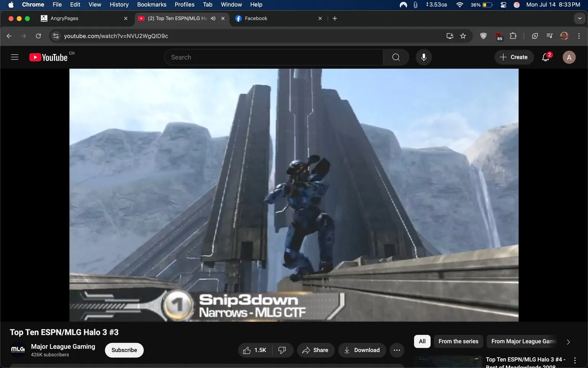Open the Share dialog for the video
The width and height of the screenshot is (588, 368).
tap(315, 350)
